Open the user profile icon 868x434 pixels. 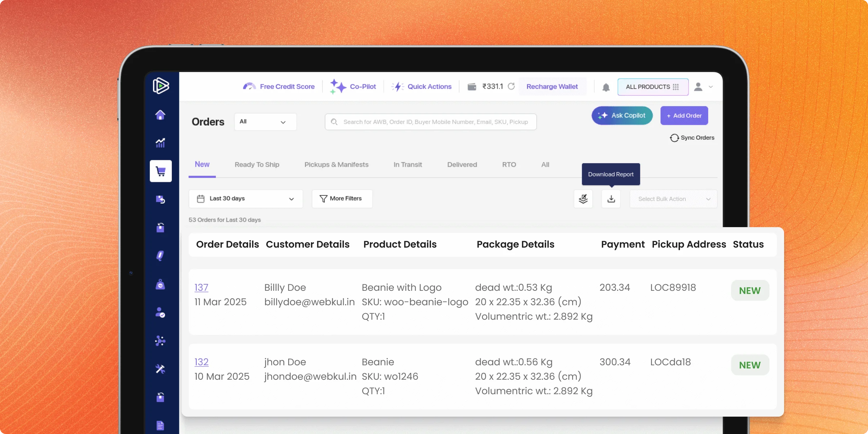click(698, 87)
